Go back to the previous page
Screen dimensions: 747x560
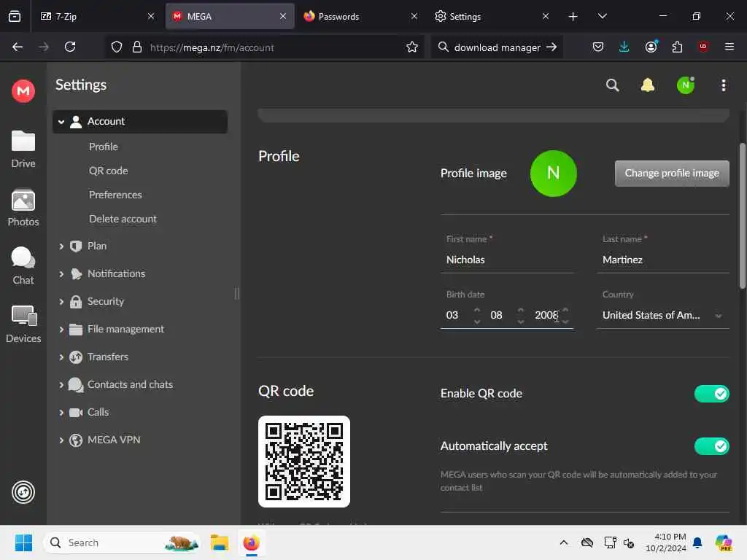tap(18, 47)
